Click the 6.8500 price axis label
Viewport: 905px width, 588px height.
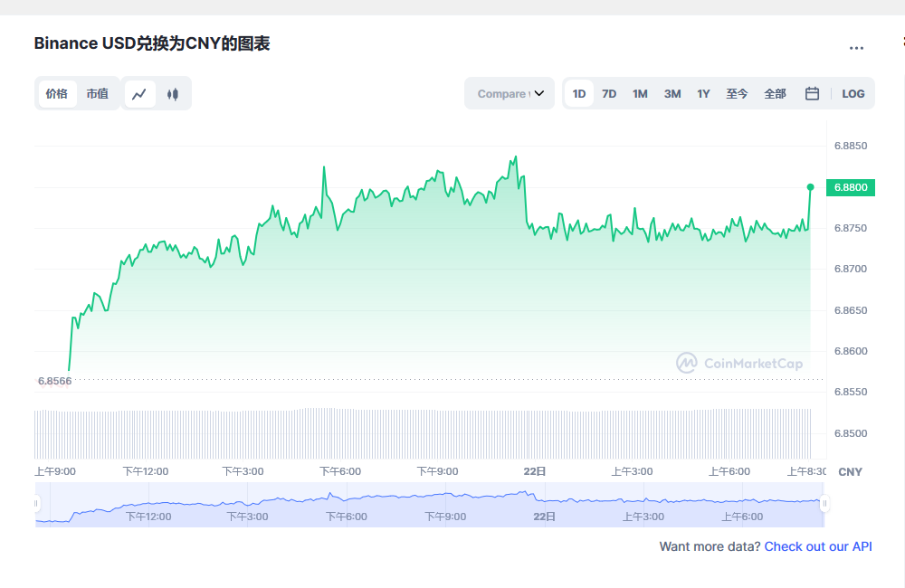click(851, 433)
